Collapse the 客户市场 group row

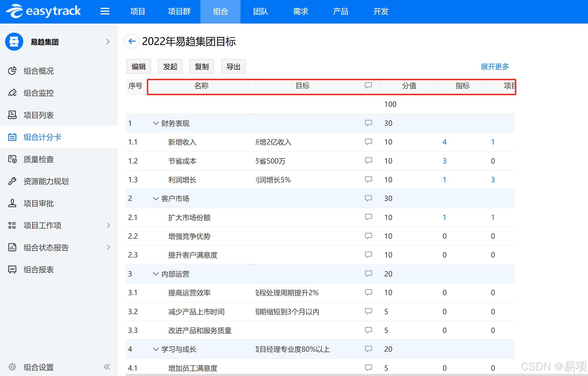coord(156,199)
